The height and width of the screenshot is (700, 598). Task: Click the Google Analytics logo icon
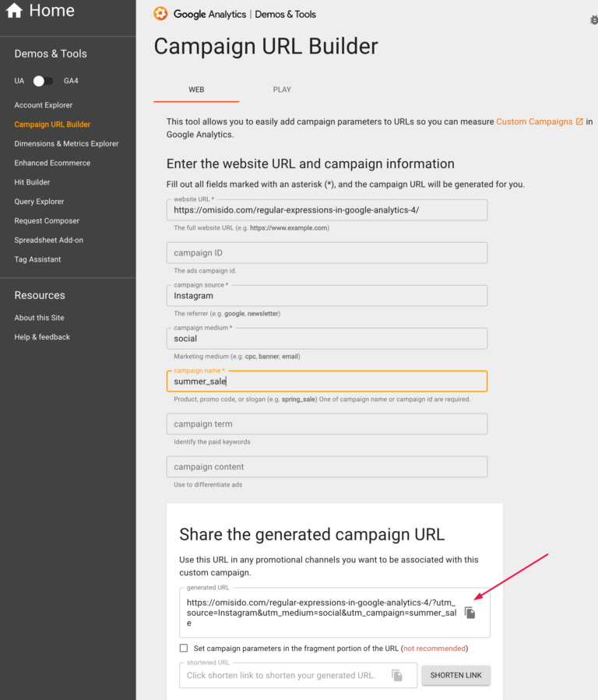click(x=161, y=13)
